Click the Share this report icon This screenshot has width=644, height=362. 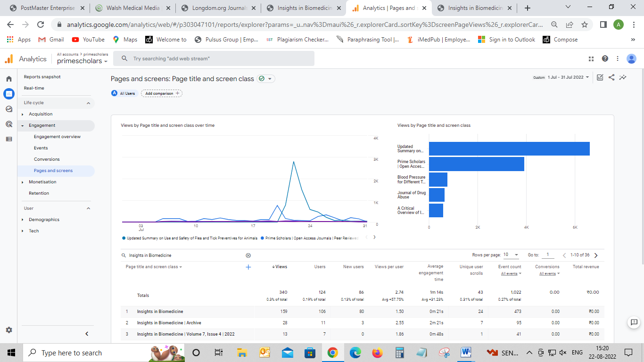pyautogui.click(x=611, y=77)
